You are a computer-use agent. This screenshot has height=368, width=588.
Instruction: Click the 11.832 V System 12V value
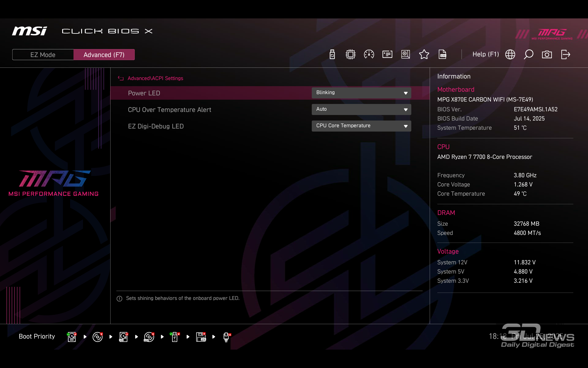(x=525, y=263)
